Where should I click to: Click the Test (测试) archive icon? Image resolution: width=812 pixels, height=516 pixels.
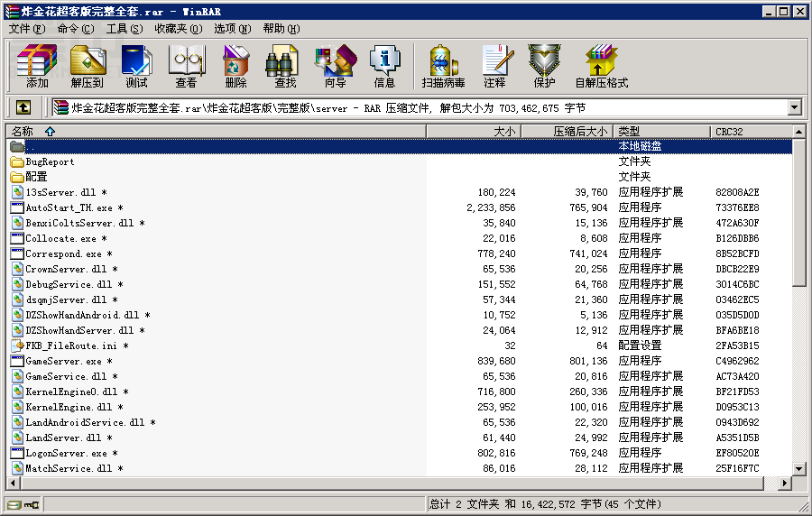tap(136, 66)
